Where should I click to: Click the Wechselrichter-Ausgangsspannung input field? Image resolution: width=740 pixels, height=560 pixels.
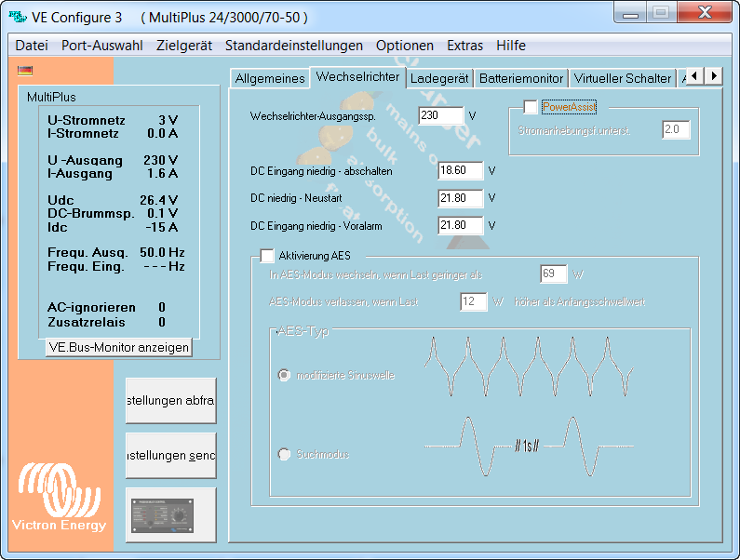pyautogui.click(x=440, y=116)
